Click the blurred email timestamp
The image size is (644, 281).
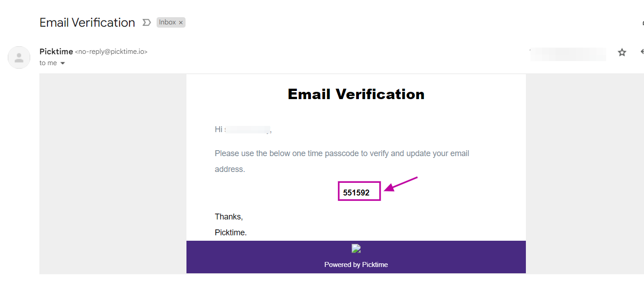568,54
